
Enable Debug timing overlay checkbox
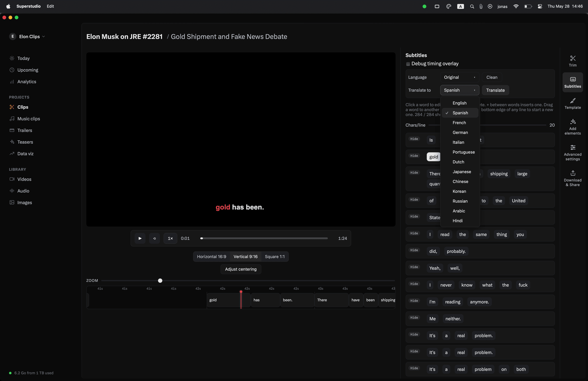point(408,64)
